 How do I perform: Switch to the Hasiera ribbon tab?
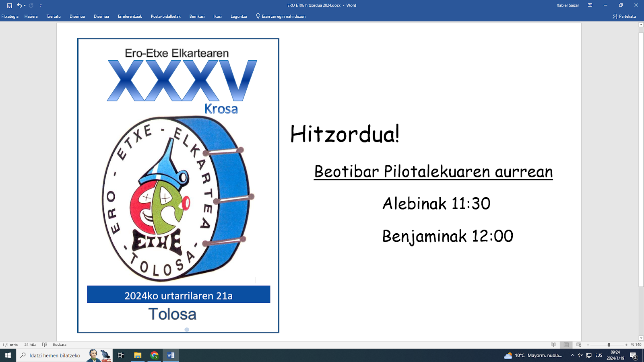tap(31, 16)
